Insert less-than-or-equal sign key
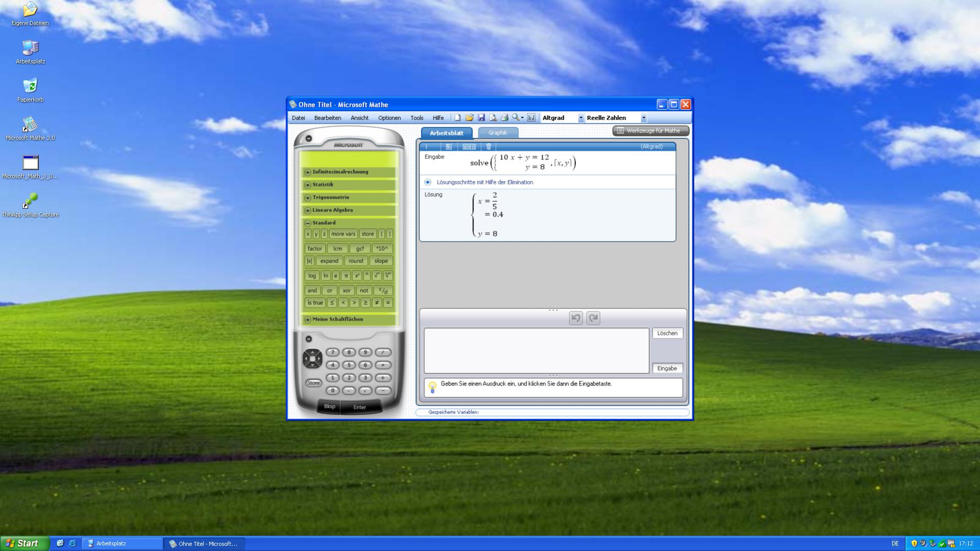The image size is (980, 551). [x=332, y=303]
